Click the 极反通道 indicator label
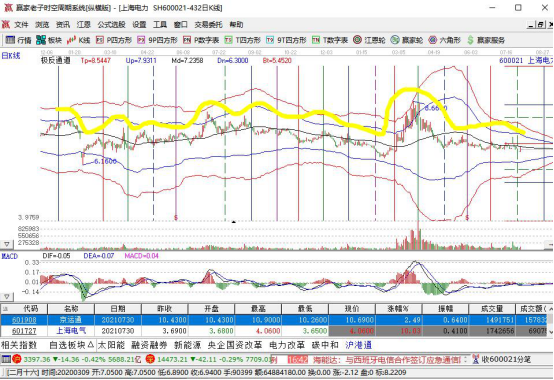 55,60
